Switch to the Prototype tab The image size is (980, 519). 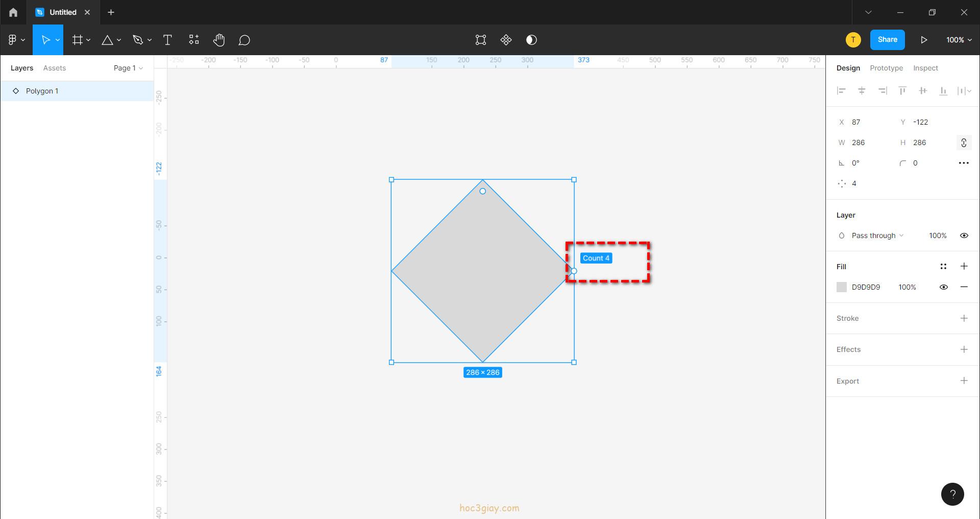pyautogui.click(x=886, y=68)
